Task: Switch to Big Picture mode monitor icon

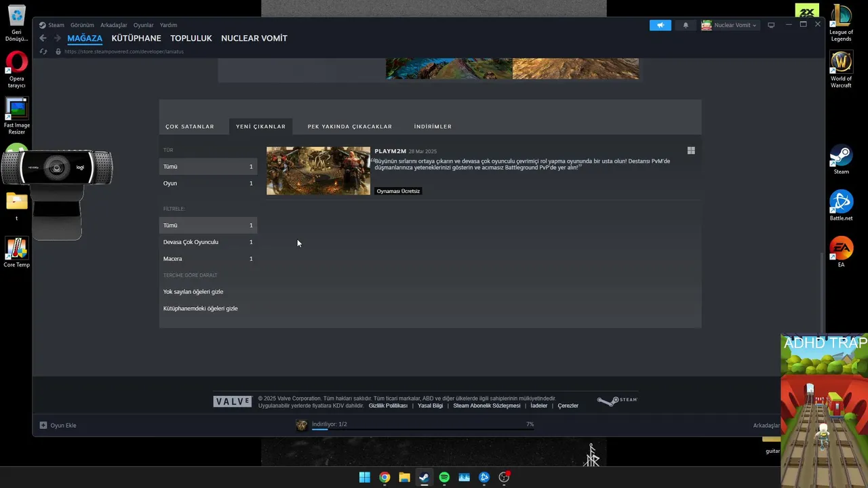Action: pyautogui.click(x=771, y=25)
